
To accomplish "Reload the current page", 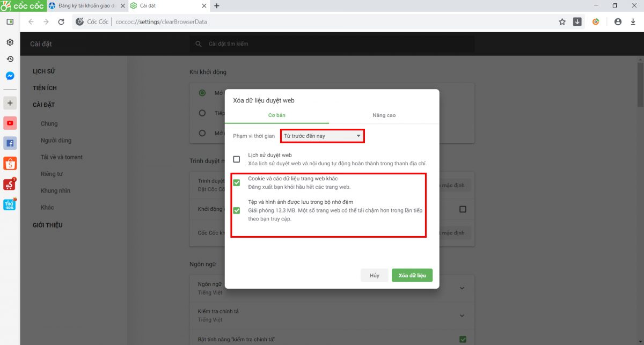I will pos(61,22).
